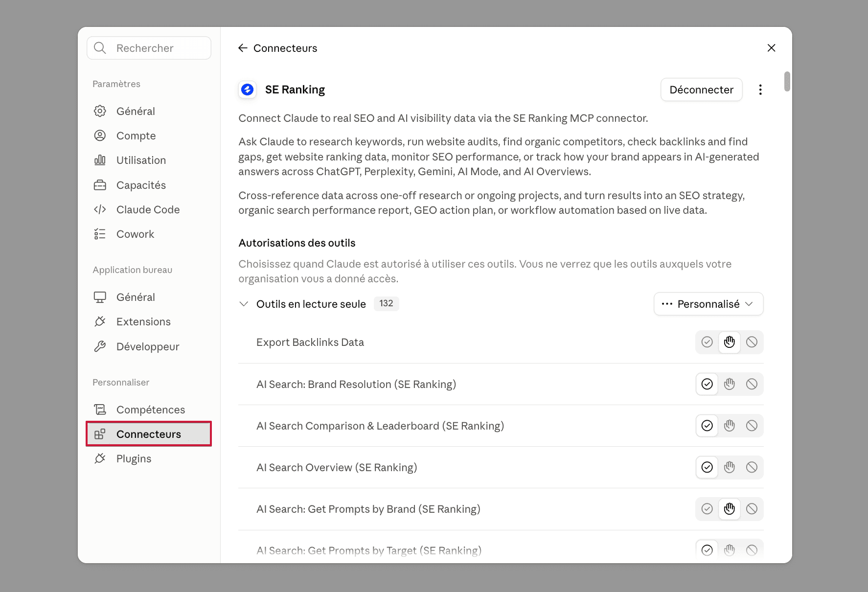Collapse the Outils en lecture seule section
The height and width of the screenshot is (592, 868).
[x=244, y=304]
